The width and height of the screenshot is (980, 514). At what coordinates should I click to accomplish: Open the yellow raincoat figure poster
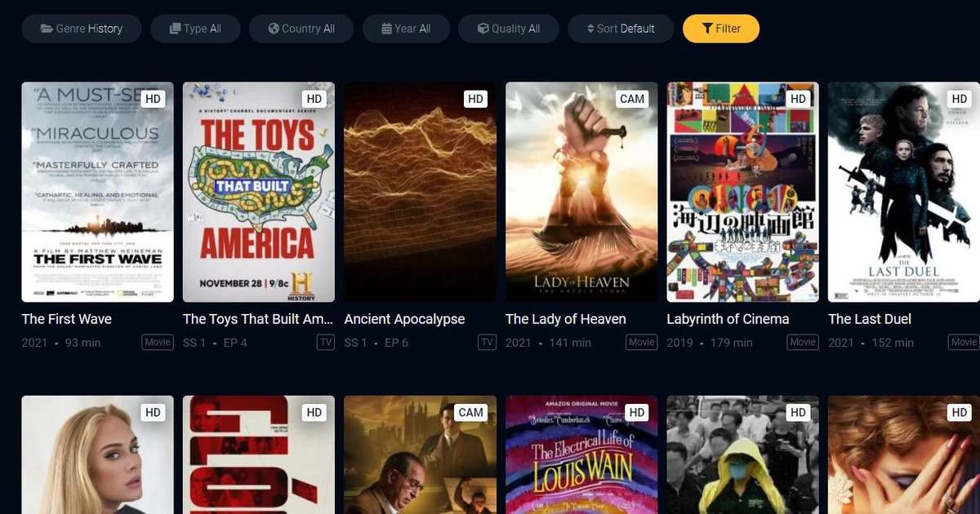pos(742,454)
